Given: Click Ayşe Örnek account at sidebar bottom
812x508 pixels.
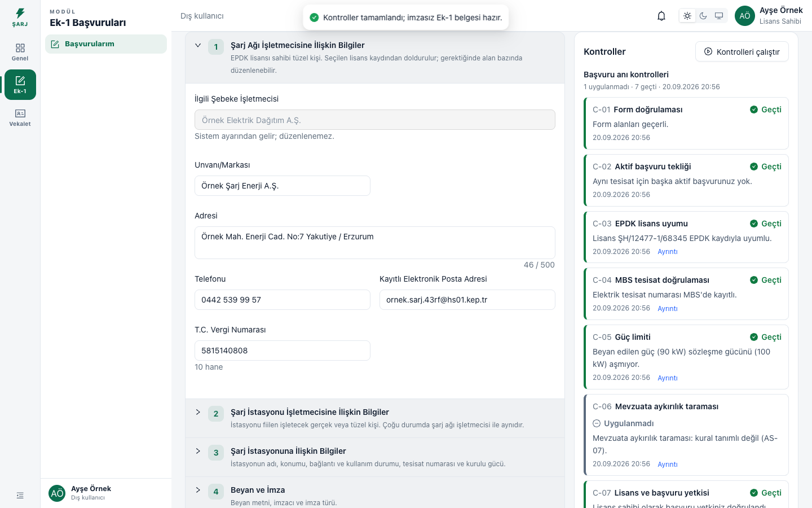Looking at the screenshot, I should pos(106,493).
